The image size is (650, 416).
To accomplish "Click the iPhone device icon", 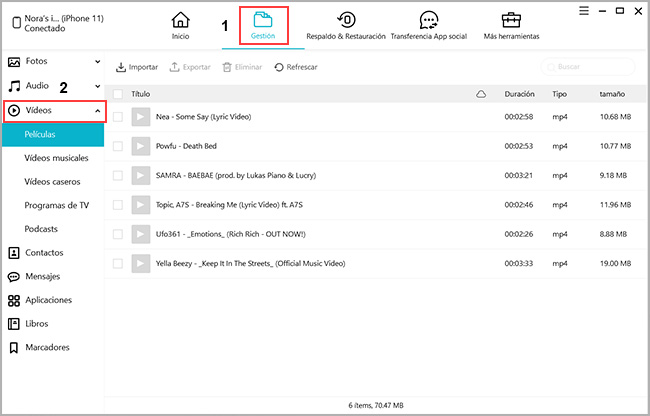I will click(x=17, y=23).
